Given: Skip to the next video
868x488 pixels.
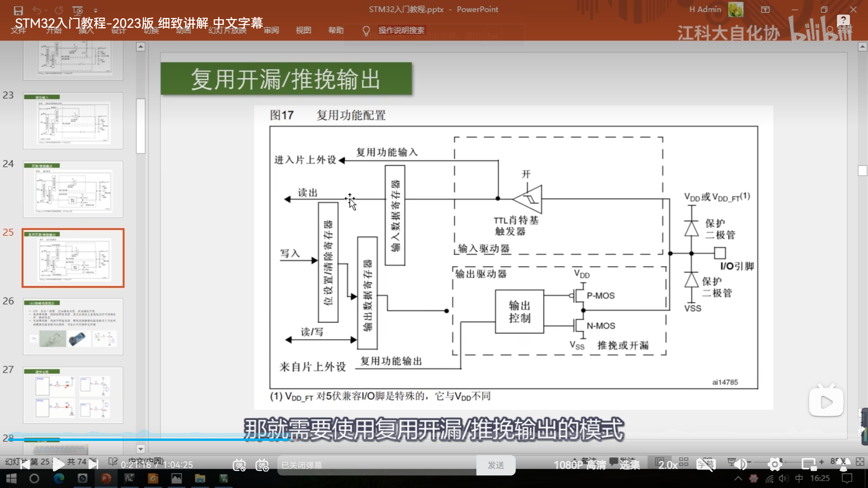Looking at the screenshot, I should pyautogui.click(x=93, y=465).
